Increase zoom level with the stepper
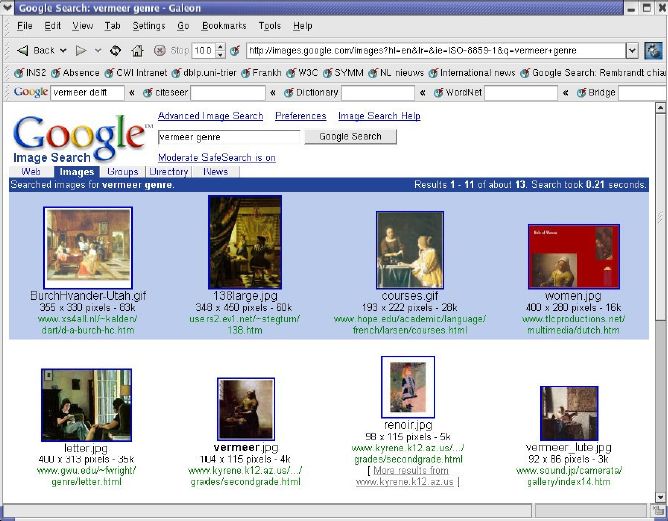 tap(219, 47)
